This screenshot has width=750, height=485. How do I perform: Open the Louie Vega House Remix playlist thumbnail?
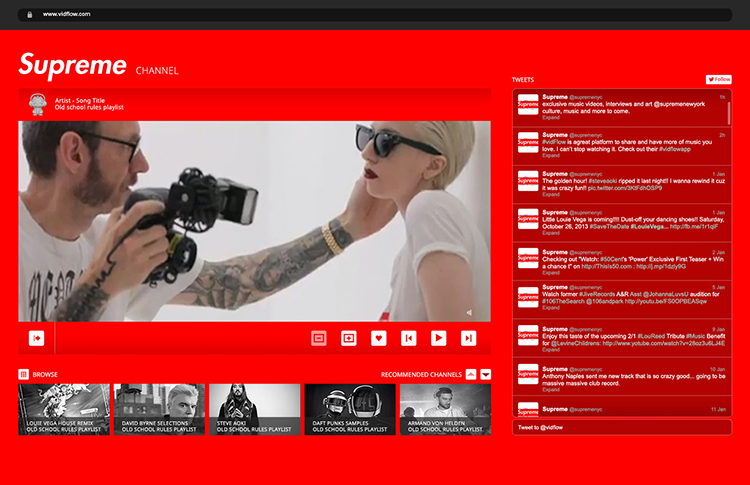click(x=64, y=409)
